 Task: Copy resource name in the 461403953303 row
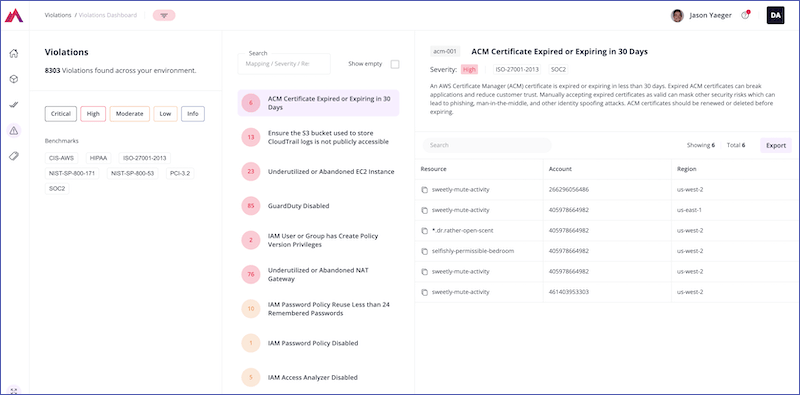pos(424,292)
